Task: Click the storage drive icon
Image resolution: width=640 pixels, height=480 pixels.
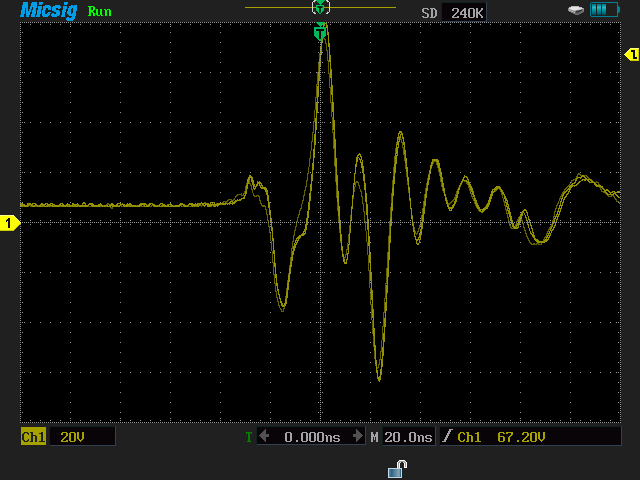Action: point(576,10)
